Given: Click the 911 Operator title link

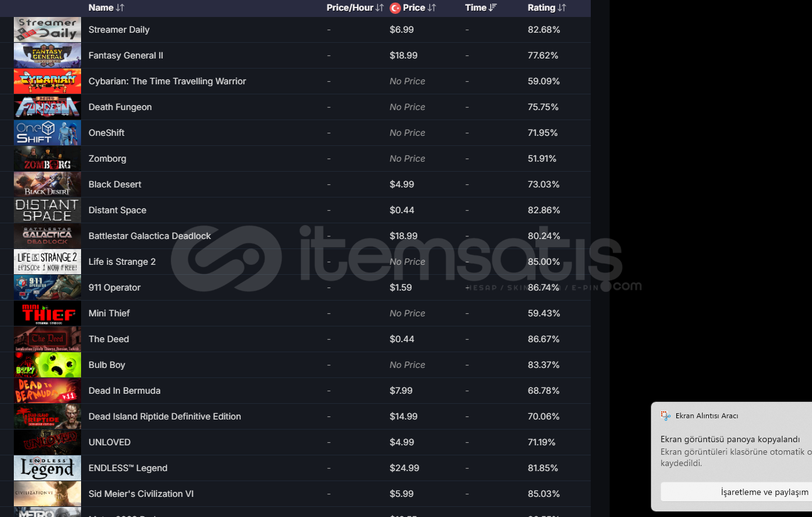Looking at the screenshot, I should pyautogui.click(x=114, y=287).
